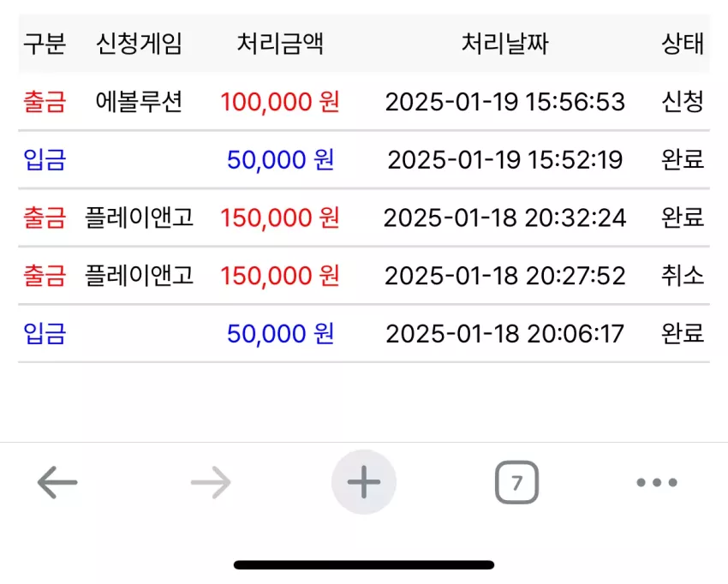The height and width of the screenshot is (584, 728).
Task: Open a new tab with plus button
Action: 364,482
